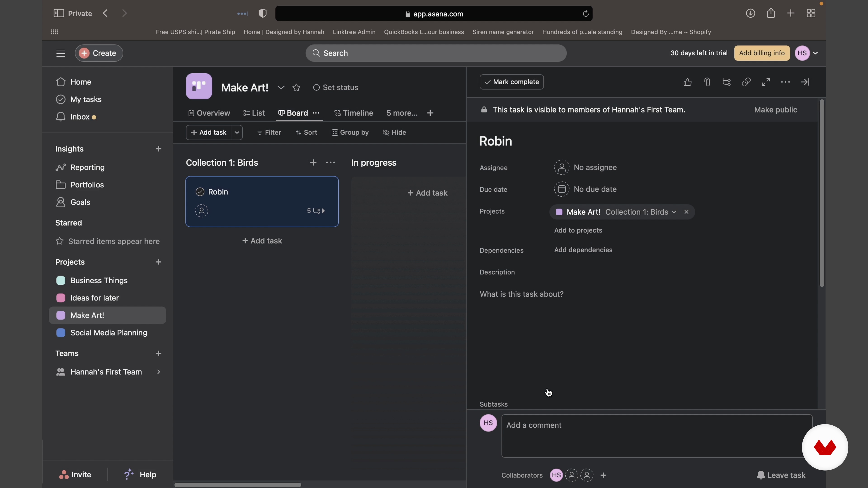Add a task to Collection 1: Birds column
Image resolution: width=868 pixels, height=488 pixels.
(x=313, y=163)
